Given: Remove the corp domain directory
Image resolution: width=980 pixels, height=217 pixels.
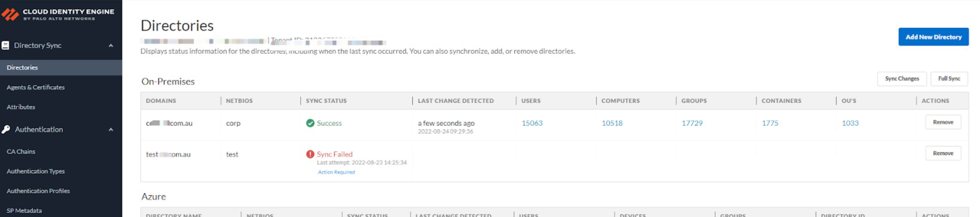Looking at the screenshot, I should click(943, 122).
